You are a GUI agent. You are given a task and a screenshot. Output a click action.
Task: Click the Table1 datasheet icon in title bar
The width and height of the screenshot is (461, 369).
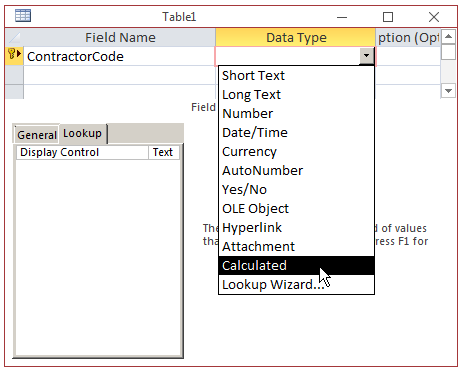[x=23, y=16]
